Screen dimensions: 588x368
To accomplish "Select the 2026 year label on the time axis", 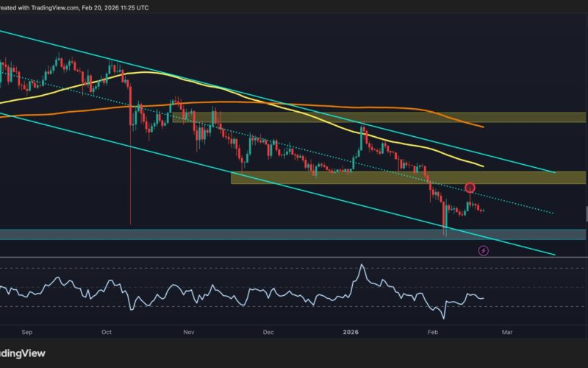I will (x=351, y=332).
